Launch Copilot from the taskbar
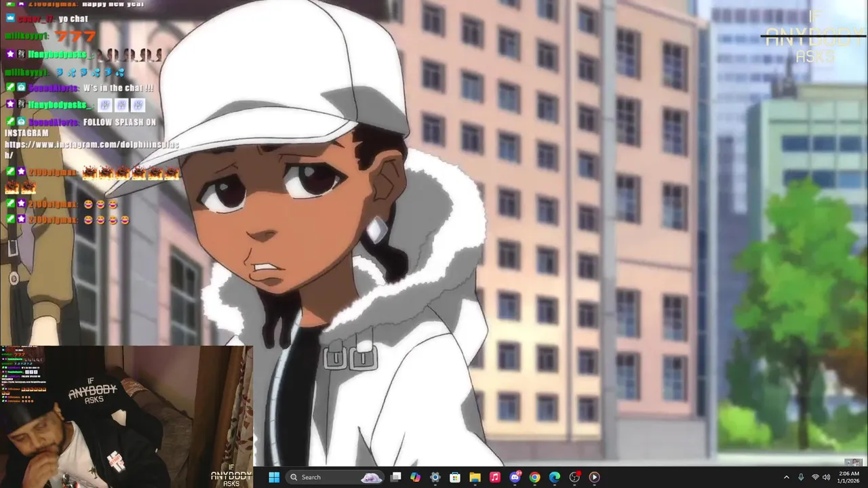Screen dimensions: 868x488 [415, 477]
